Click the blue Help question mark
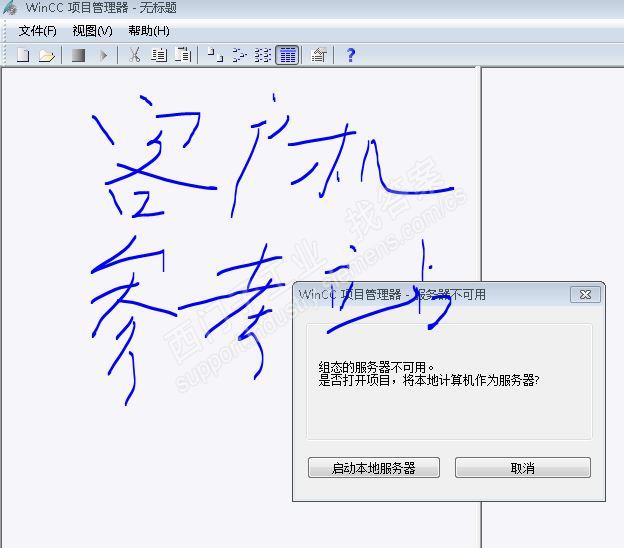The width and height of the screenshot is (624, 548). [x=351, y=55]
